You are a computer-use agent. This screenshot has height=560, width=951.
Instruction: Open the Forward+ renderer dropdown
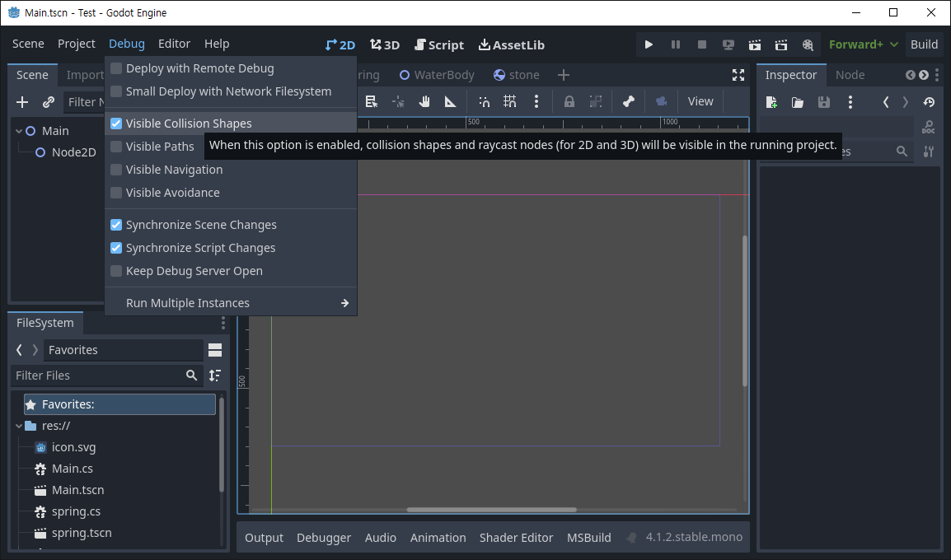[863, 44]
